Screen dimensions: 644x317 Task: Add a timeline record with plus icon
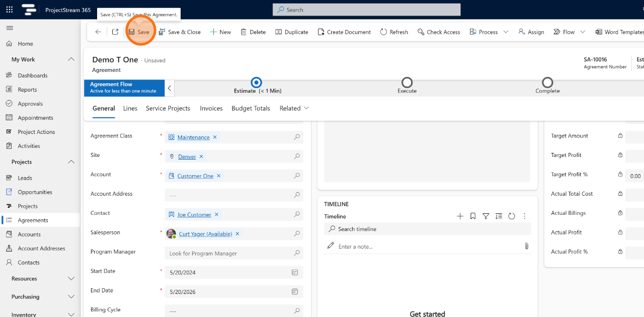point(460,216)
